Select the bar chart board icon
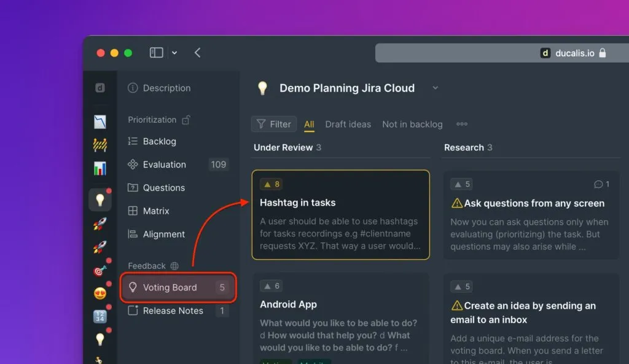The height and width of the screenshot is (364, 629). [x=100, y=168]
